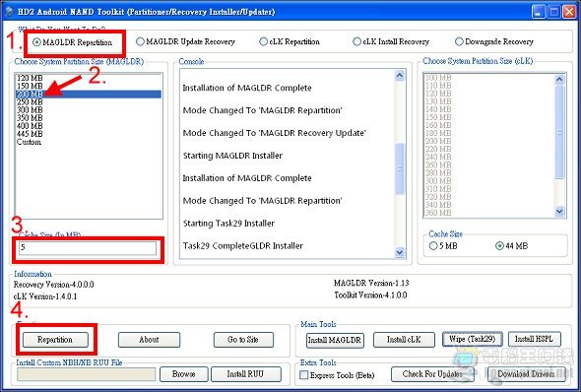Select 350 MB in MAGLDR partition list

89,118
